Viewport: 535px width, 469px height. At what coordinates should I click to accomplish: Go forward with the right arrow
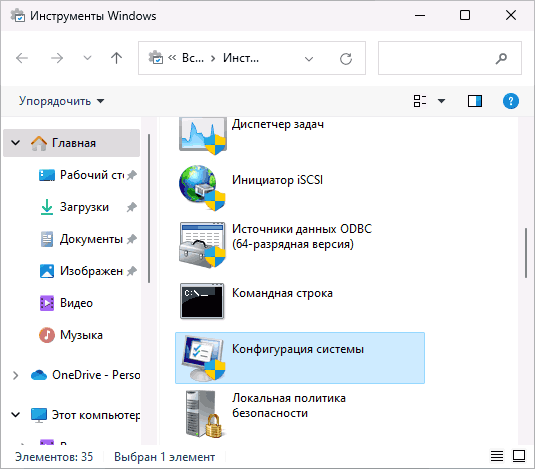coord(57,58)
